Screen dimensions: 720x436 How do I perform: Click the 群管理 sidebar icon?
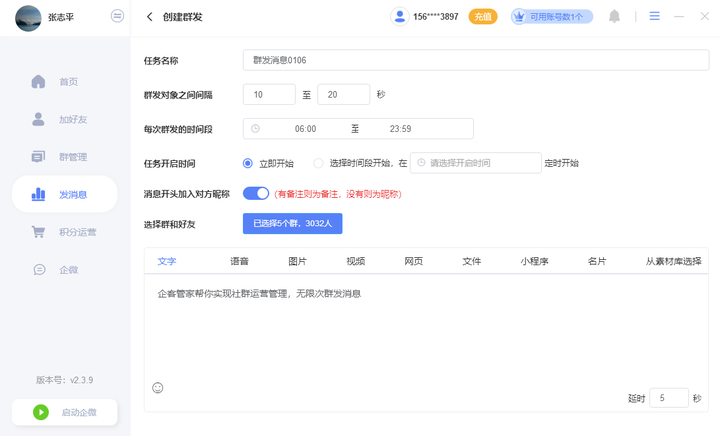(39, 157)
